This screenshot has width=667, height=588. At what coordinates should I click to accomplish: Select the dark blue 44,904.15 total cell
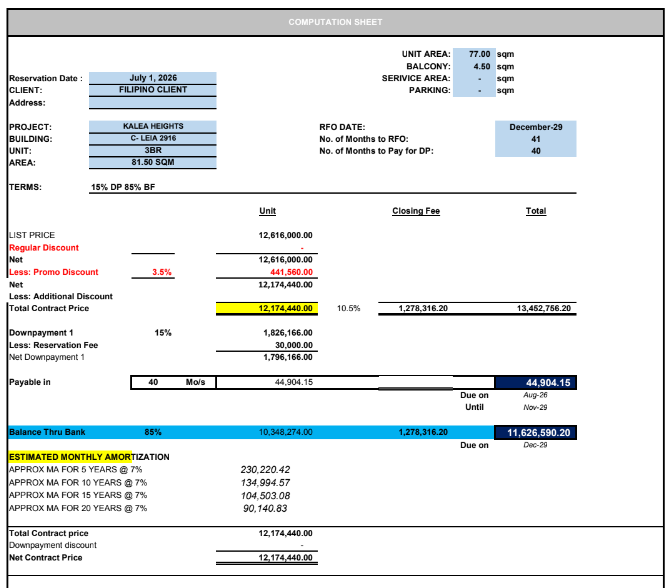tap(536, 382)
